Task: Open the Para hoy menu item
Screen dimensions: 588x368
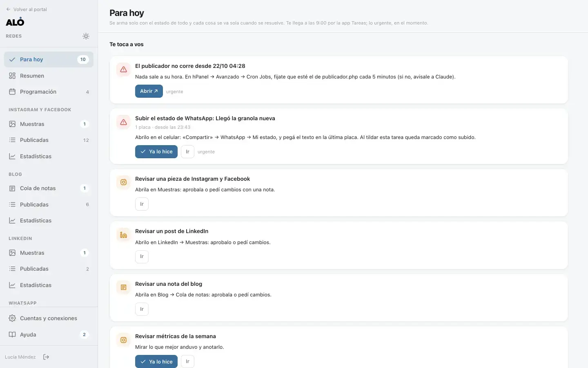Action: click(x=49, y=59)
